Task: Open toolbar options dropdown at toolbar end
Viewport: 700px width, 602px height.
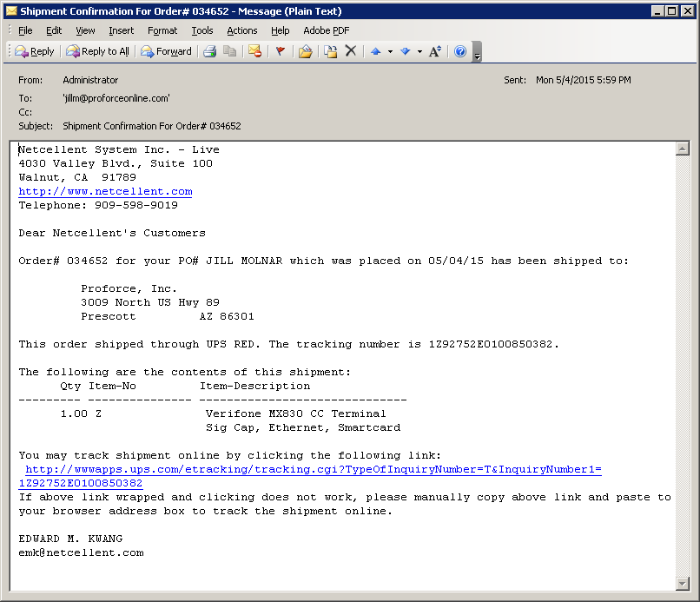Action: click(477, 53)
